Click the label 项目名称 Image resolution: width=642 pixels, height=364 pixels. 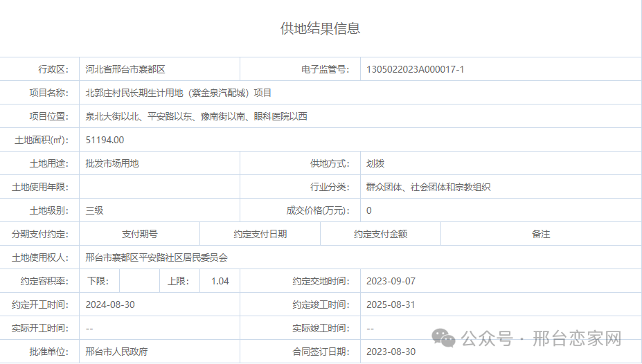click(49, 93)
